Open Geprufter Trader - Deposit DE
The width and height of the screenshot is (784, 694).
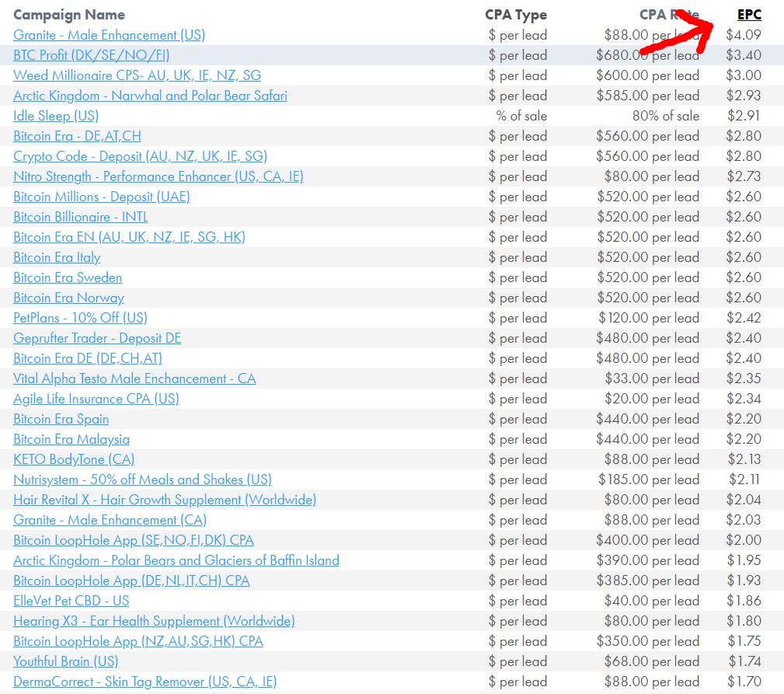click(97, 339)
